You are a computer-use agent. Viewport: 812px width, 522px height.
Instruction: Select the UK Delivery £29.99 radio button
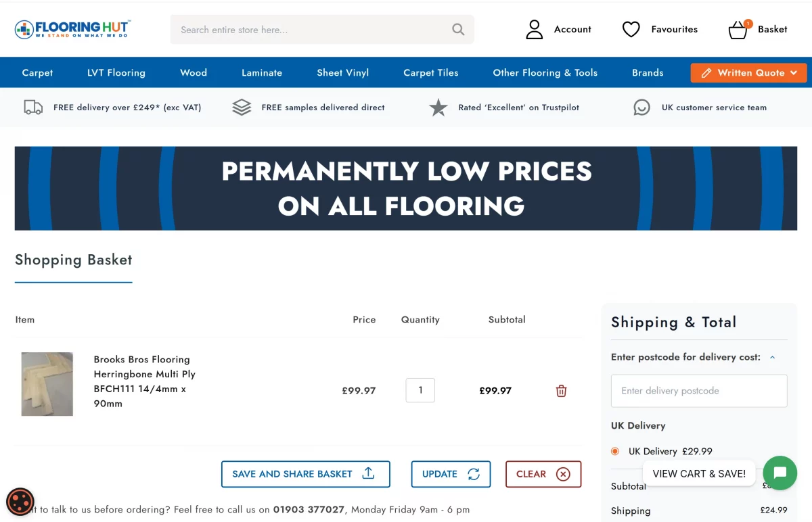(614, 451)
